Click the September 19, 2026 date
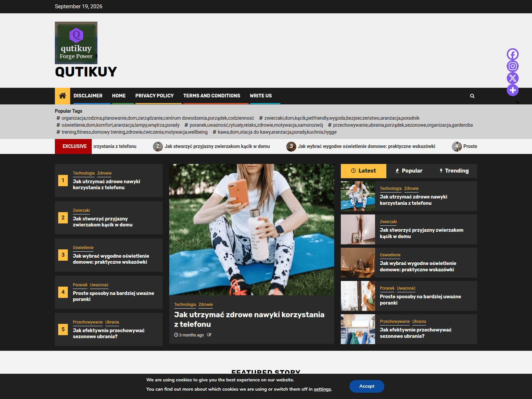Screen dimensions: 532x399 tap(78, 7)
